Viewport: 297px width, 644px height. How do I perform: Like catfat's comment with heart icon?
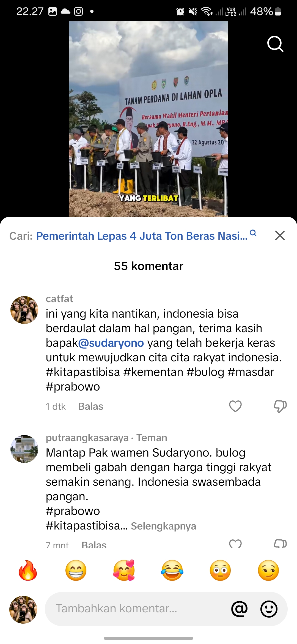tap(235, 406)
